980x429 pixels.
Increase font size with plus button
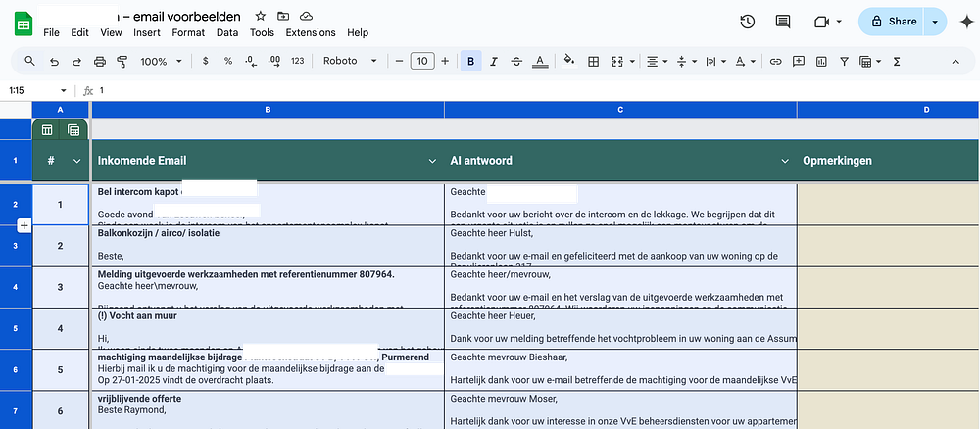point(445,61)
